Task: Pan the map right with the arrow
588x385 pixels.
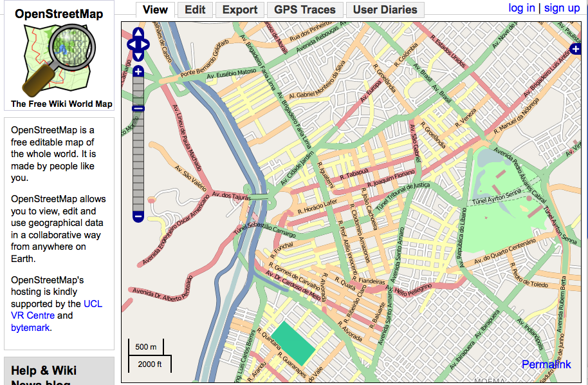Action: [x=145, y=44]
